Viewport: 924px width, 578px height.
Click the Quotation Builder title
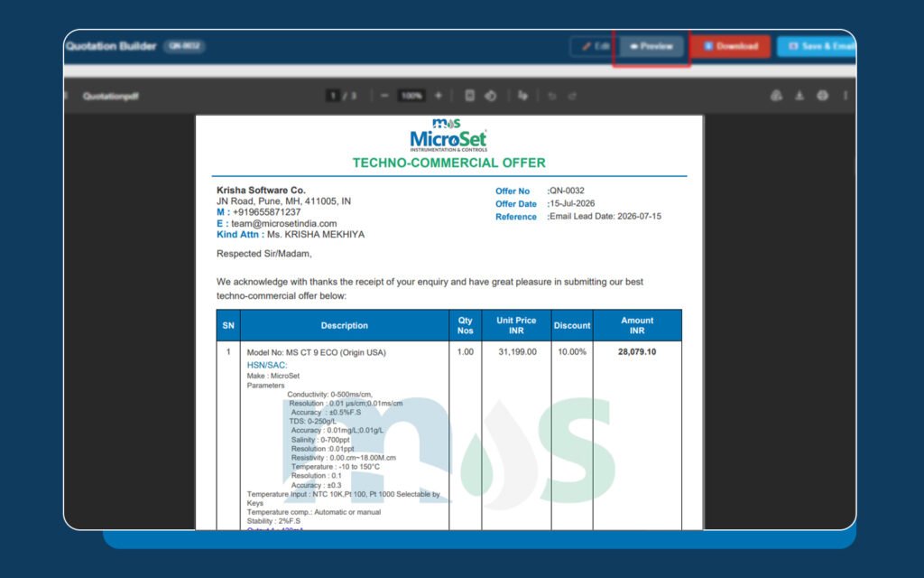click(x=111, y=46)
